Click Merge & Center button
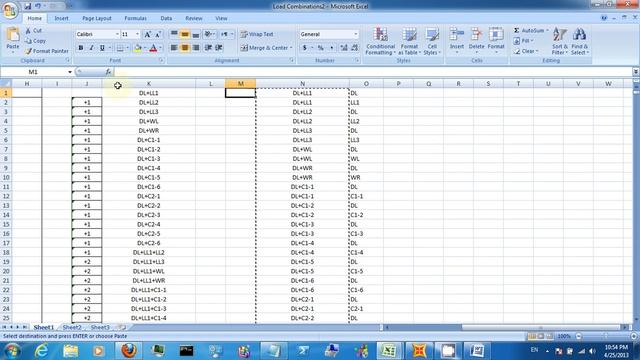 tap(264, 48)
